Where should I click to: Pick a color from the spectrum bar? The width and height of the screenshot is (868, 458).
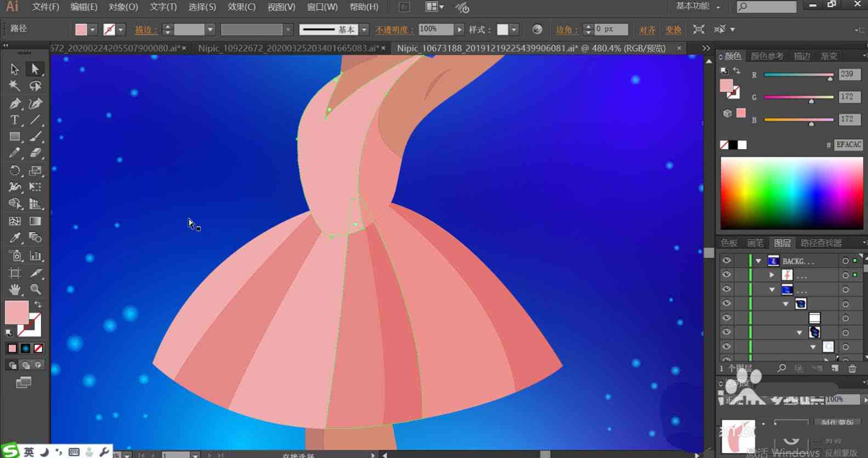(791, 193)
